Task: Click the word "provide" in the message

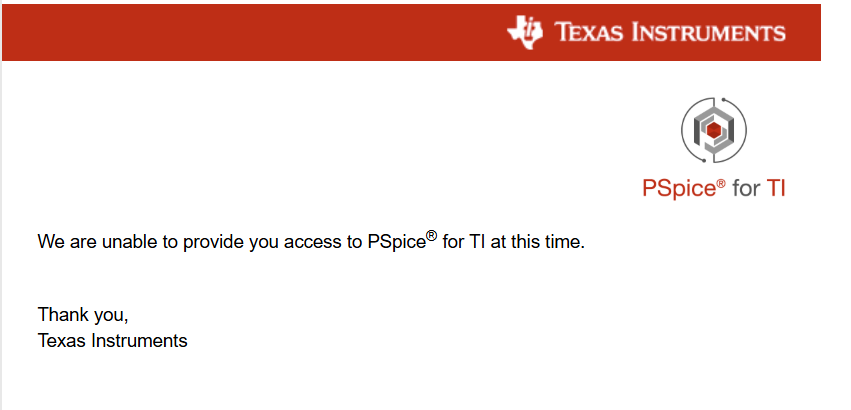Action: 207,242
